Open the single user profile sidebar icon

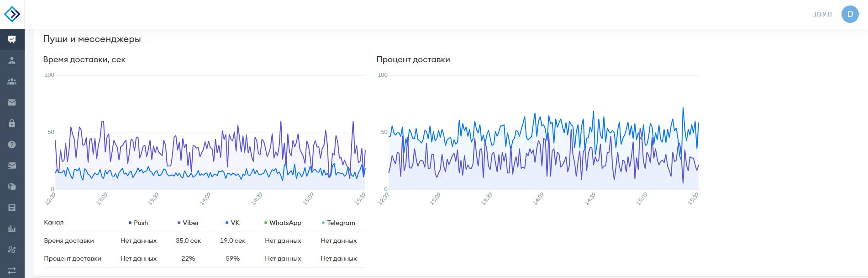12,60
